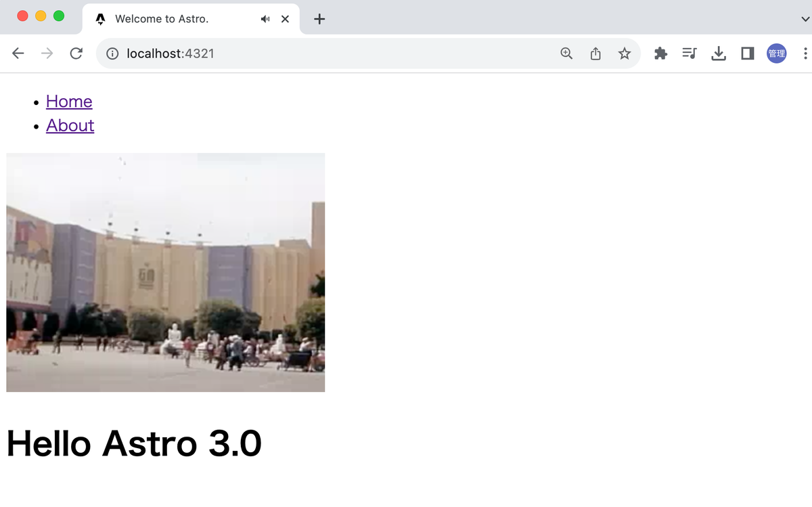The image size is (812, 507).
Task: Open the side panel icon
Action: [x=747, y=53]
